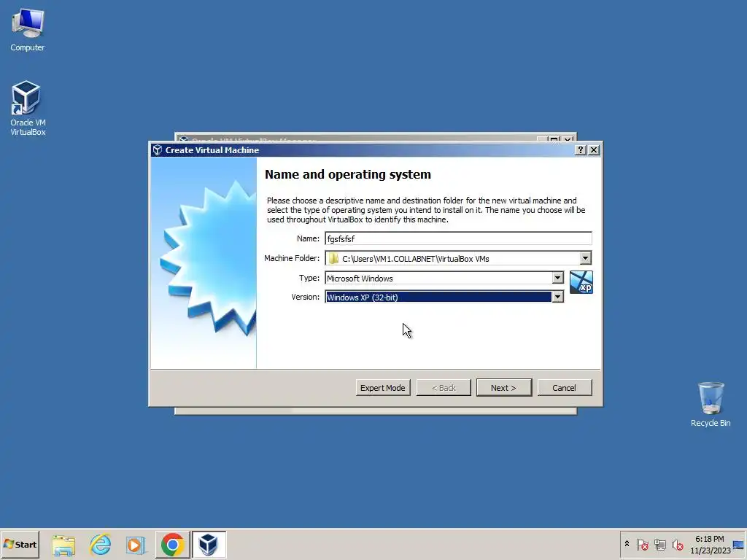Viewport: 747px width, 560px height.
Task: Show hidden system tray icons
Action: [627, 544]
